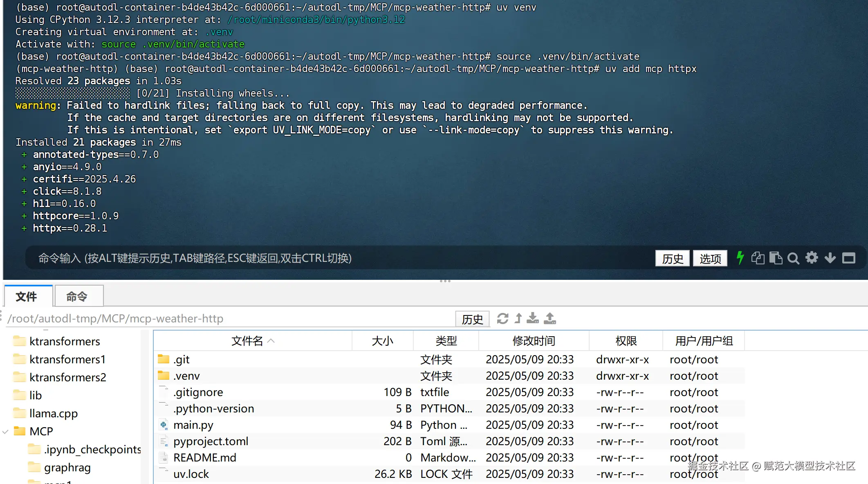Refresh the file list with refresh icon
The width and height of the screenshot is (868, 484).
pyautogui.click(x=502, y=318)
